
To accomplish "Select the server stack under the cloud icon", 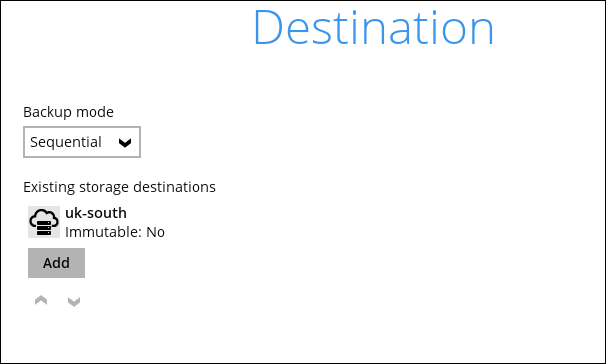I will pyautogui.click(x=44, y=228).
